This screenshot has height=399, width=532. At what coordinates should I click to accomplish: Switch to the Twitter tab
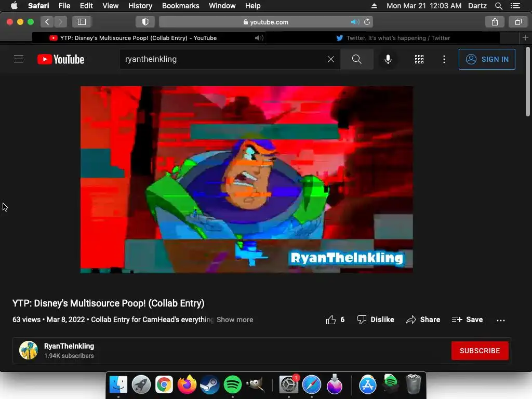coord(393,38)
